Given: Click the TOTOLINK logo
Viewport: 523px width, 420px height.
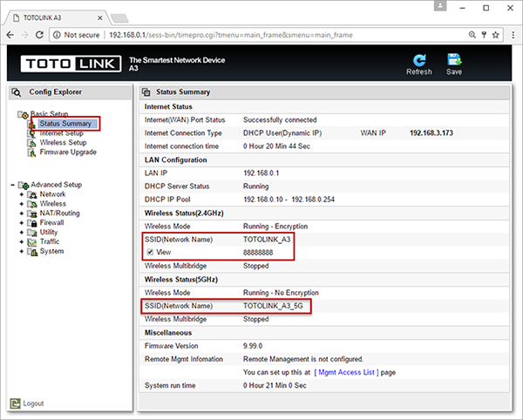Looking at the screenshot, I should click(x=71, y=64).
